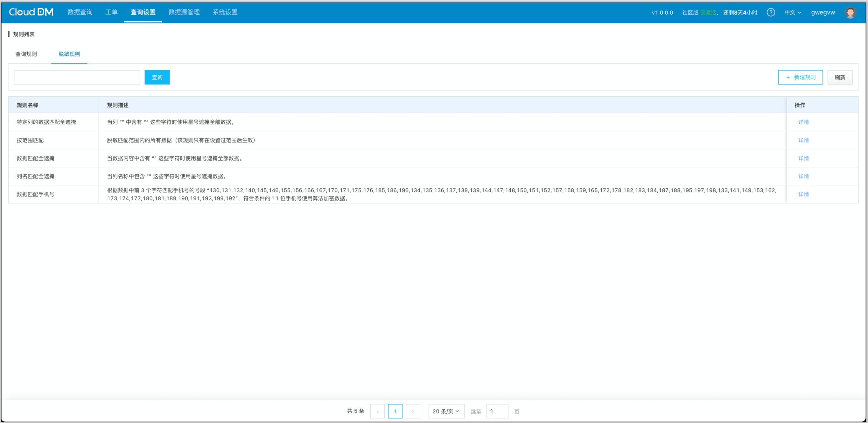
Task: Click the Cloud DM logo
Action: point(31,12)
